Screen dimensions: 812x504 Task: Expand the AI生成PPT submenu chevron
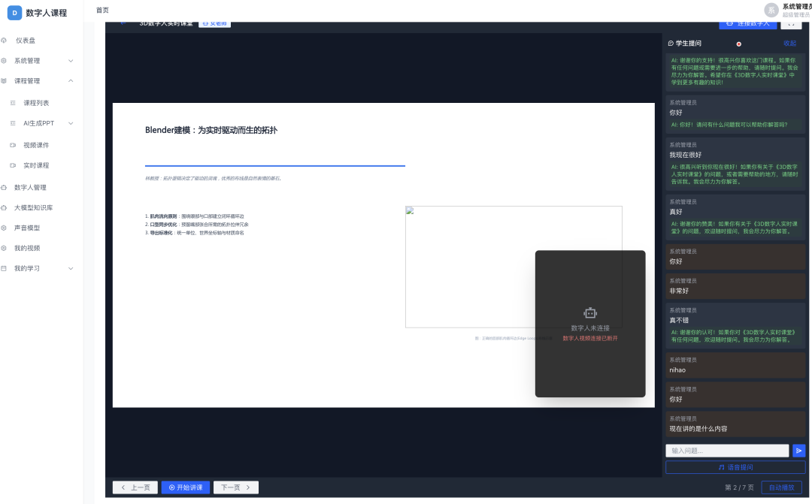[x=71, y=124]
